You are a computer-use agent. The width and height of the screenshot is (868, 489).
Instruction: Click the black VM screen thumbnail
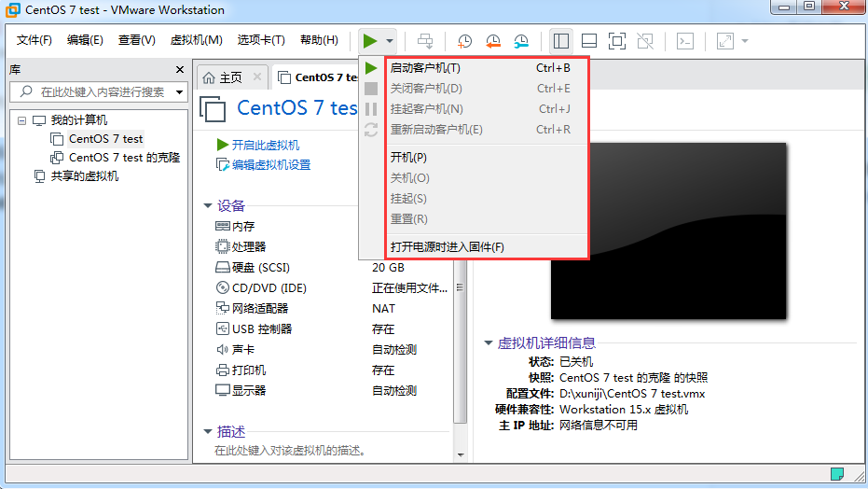pyautogui.click(x=668, y=231)
